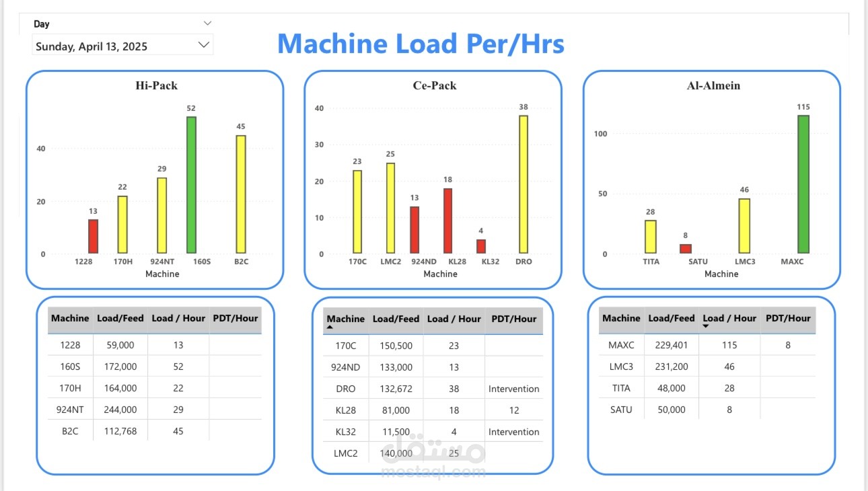The image size is (868, 491).
Task: Select the red 1228 bar in Hi-Pack chart
Action: coord(93,237)
